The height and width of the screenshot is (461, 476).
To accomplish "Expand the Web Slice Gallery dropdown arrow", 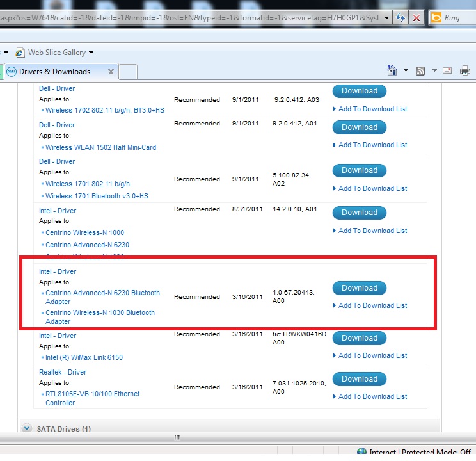I will tap(91, 53).
